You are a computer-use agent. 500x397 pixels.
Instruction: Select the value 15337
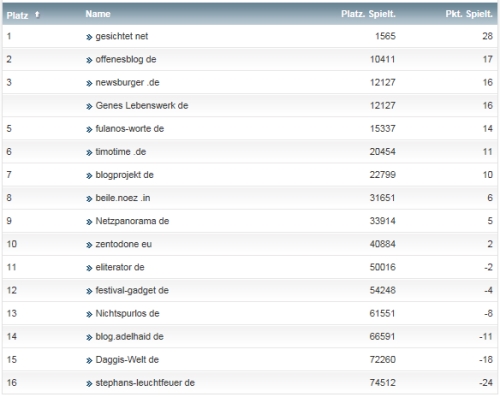click(382, 128)
